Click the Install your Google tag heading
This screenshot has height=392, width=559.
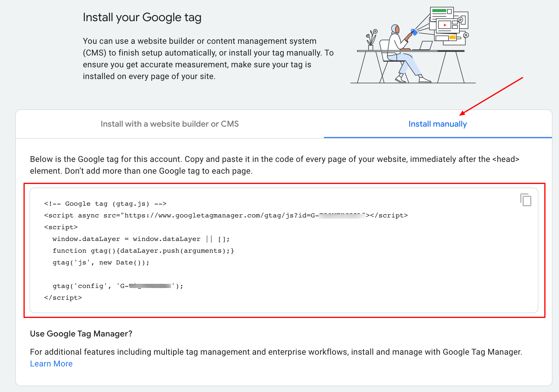[142, 17]
